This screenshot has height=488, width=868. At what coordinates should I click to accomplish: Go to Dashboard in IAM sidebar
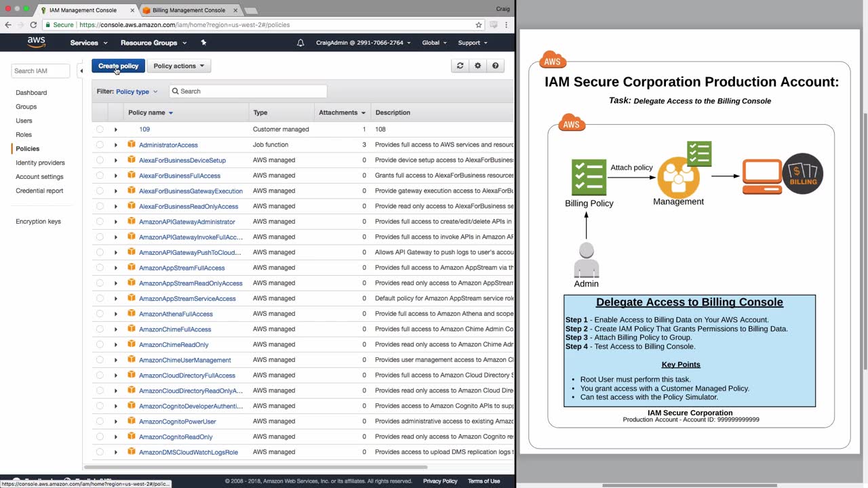31,93
